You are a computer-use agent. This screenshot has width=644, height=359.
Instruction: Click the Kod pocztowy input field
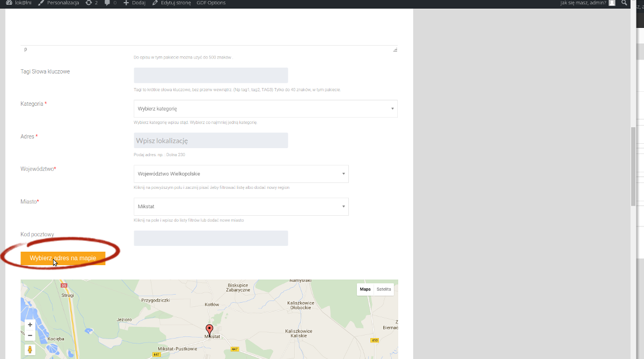click(211, 238)
